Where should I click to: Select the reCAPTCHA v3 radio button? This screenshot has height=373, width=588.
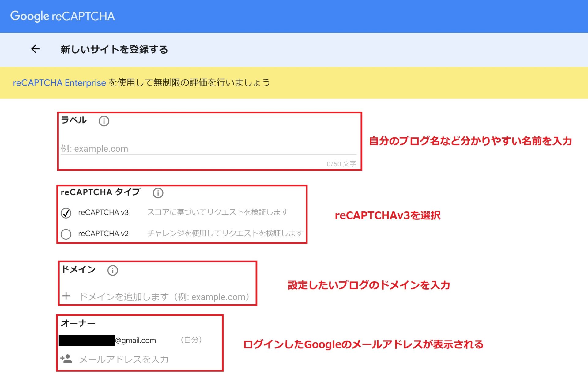click(x=66, y=213)
